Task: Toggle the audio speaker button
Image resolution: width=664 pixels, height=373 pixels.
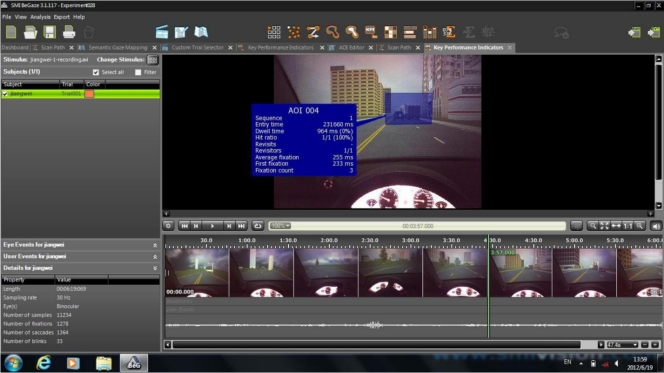Action: pyautogui.click(x=656, y=226)
